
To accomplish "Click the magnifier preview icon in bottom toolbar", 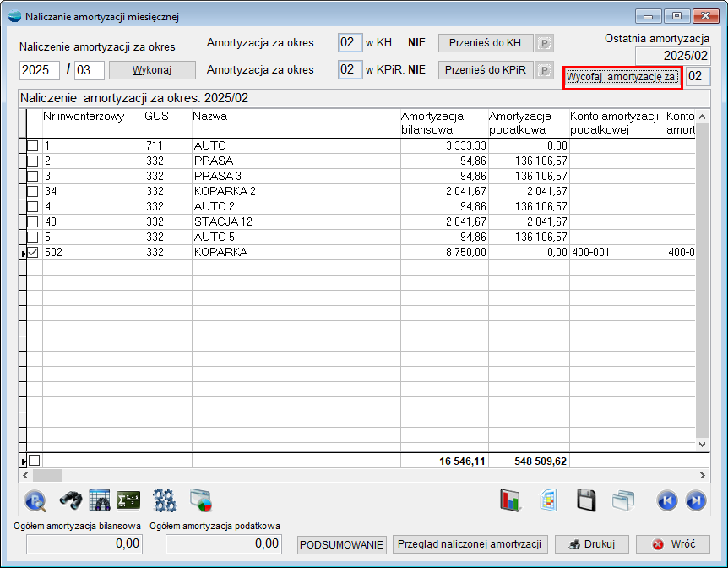I will click(35, 500).
